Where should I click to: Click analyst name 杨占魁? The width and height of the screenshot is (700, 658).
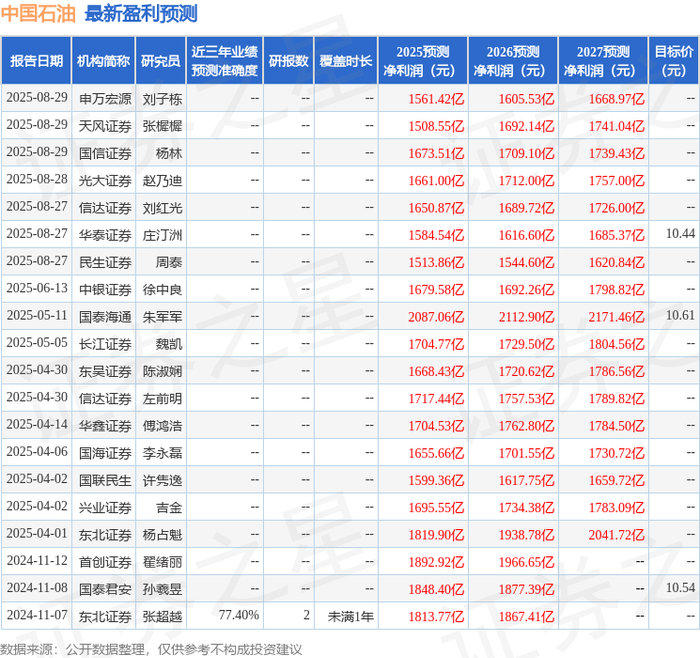[x=162, y=535]
